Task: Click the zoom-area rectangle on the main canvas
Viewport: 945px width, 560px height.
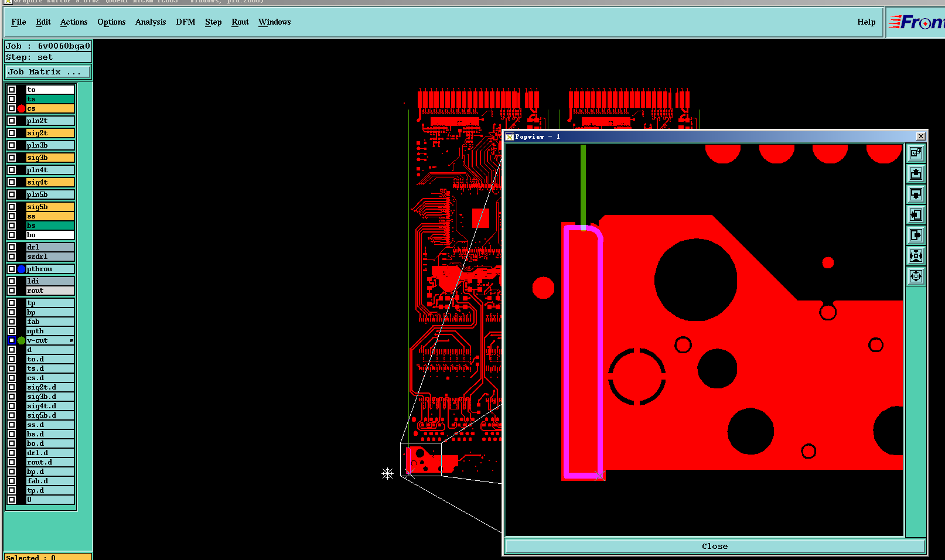Action: point(421,459)
